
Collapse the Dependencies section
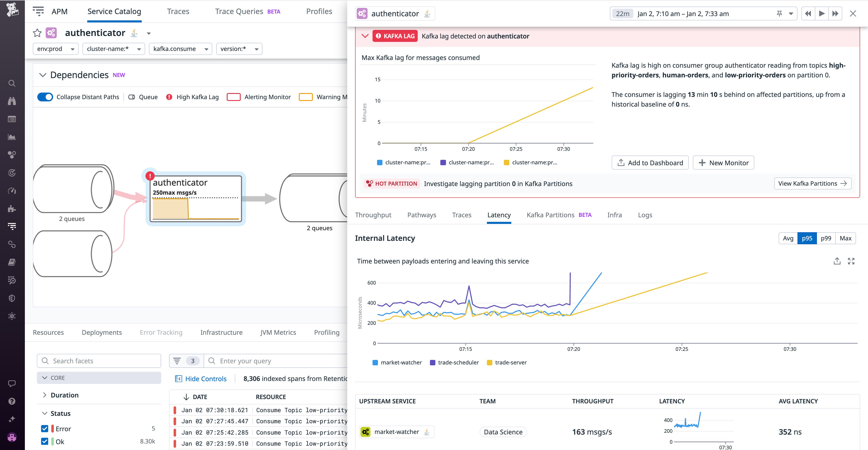pos(43,75)
